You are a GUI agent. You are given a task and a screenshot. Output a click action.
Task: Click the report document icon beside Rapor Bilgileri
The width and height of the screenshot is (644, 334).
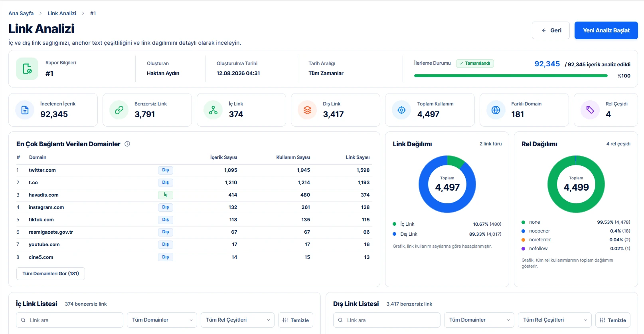[27, 69]
